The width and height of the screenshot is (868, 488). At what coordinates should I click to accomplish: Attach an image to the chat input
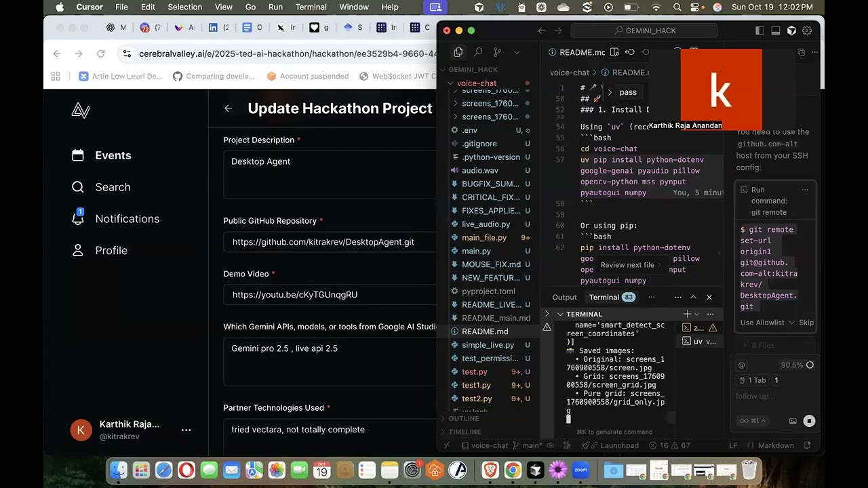(x=793, y=421)
